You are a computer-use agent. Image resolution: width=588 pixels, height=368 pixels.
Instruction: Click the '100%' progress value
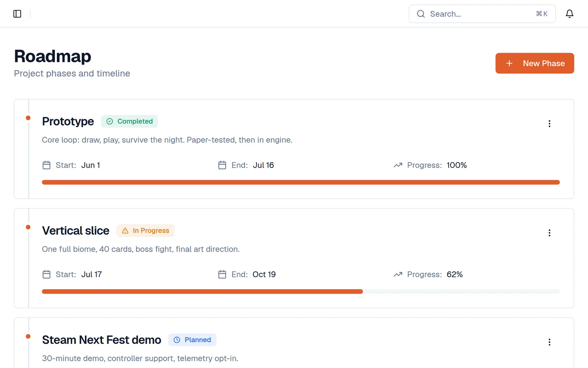click(x=456, y=165)
